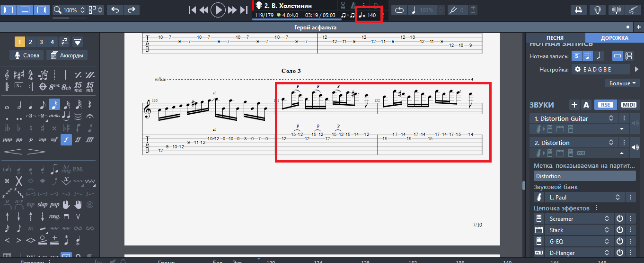The height and width of the screenshot is (263, 644).
Task: Click the 8va octave icon
Action: click(55, 87)
